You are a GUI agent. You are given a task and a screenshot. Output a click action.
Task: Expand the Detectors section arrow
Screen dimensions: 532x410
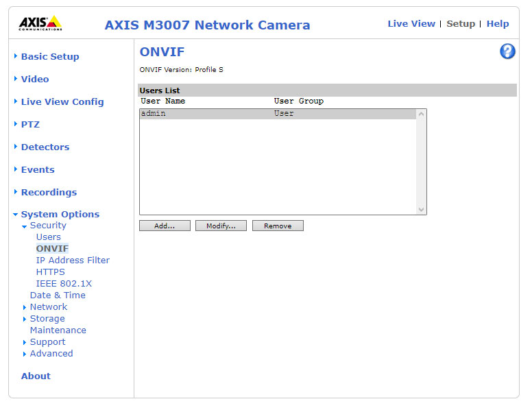[16, 147]
